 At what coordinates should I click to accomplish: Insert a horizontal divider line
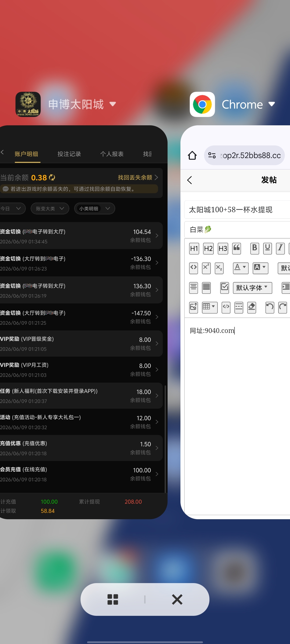click(x=239, y=308)
